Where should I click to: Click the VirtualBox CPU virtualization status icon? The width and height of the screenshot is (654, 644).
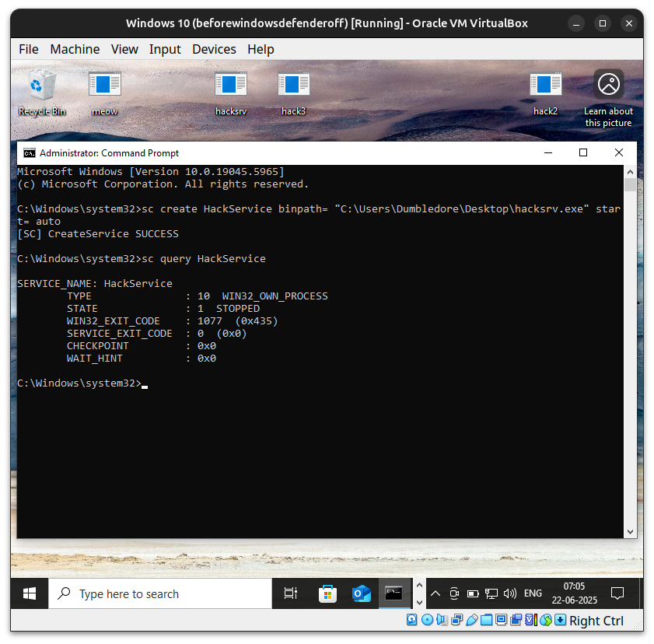click(x=530, y=620)
